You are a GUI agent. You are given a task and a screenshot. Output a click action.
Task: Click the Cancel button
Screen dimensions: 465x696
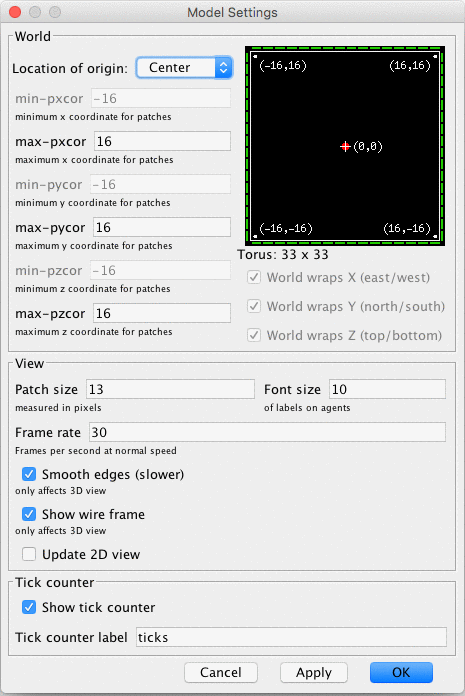[221, 672]
